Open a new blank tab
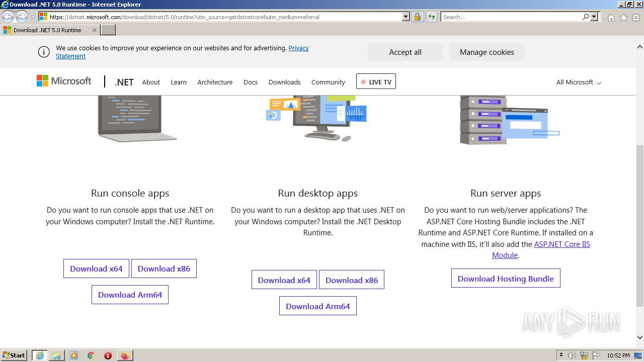 108,30
